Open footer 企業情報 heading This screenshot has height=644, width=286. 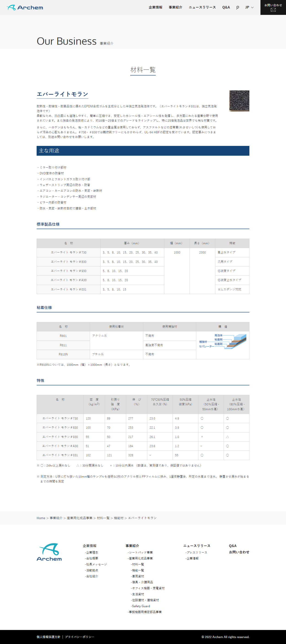coord(90,546)
